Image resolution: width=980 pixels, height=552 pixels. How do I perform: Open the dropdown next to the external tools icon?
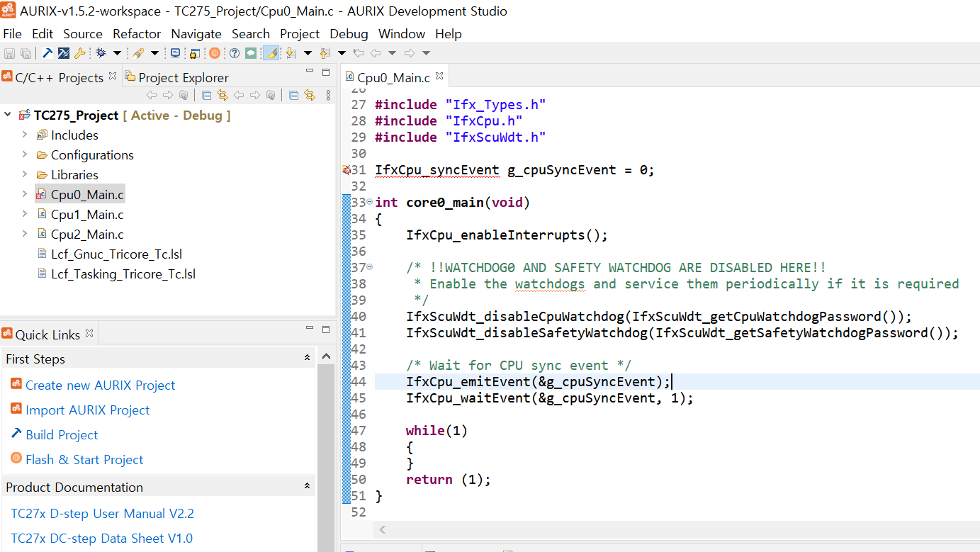(x=154, y=53)
